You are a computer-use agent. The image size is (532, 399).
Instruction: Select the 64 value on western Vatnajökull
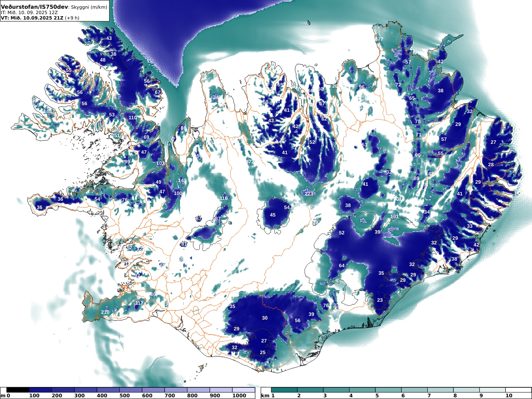(342, 266)
